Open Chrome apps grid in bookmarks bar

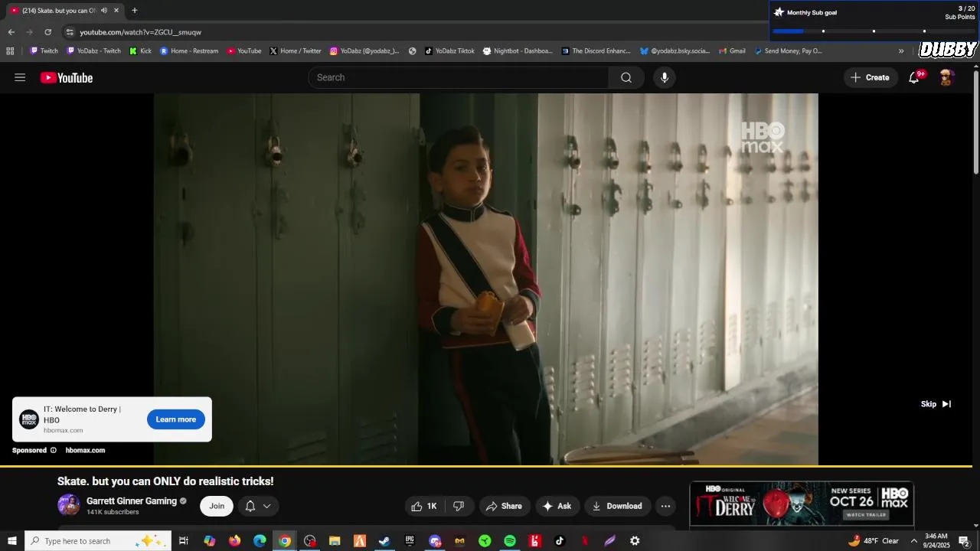[10, 51]
